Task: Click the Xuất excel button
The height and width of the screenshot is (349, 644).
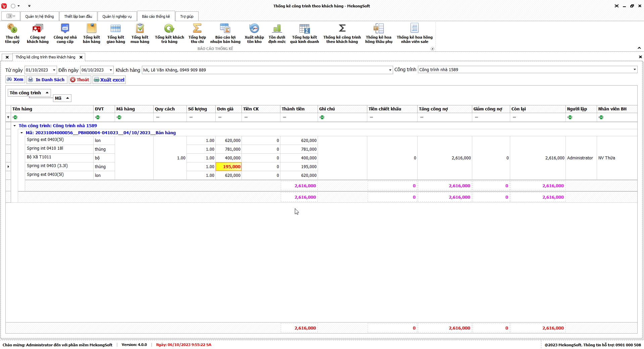Action: point(109,80)
